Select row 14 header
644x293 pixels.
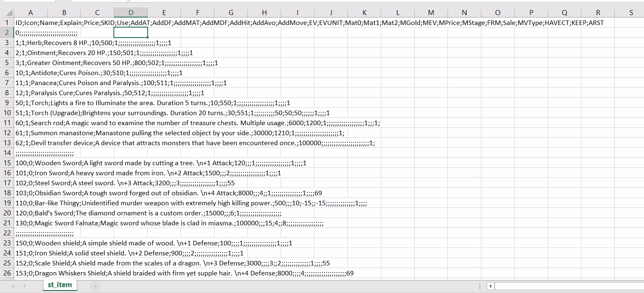tap(7, 153)
